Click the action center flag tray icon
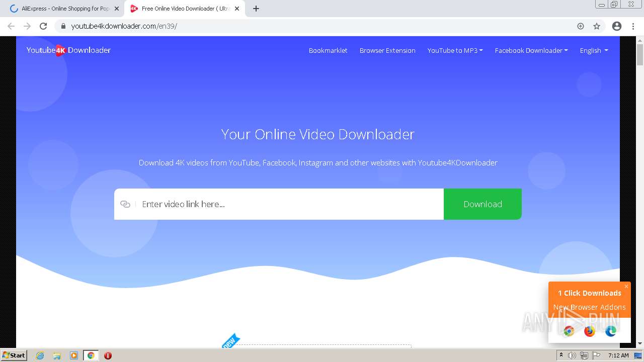Image resolution: width=644 pixels, height=362 pixels. point(596,355)
